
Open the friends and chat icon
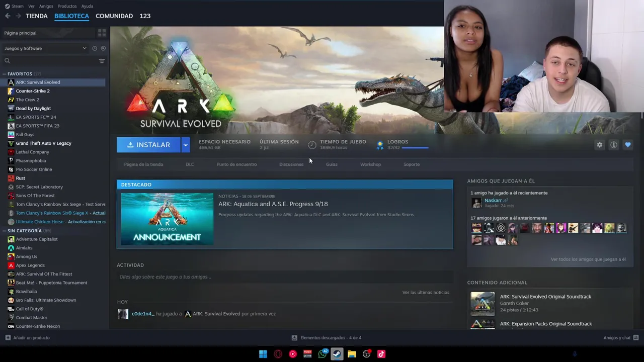coord(636,338)
